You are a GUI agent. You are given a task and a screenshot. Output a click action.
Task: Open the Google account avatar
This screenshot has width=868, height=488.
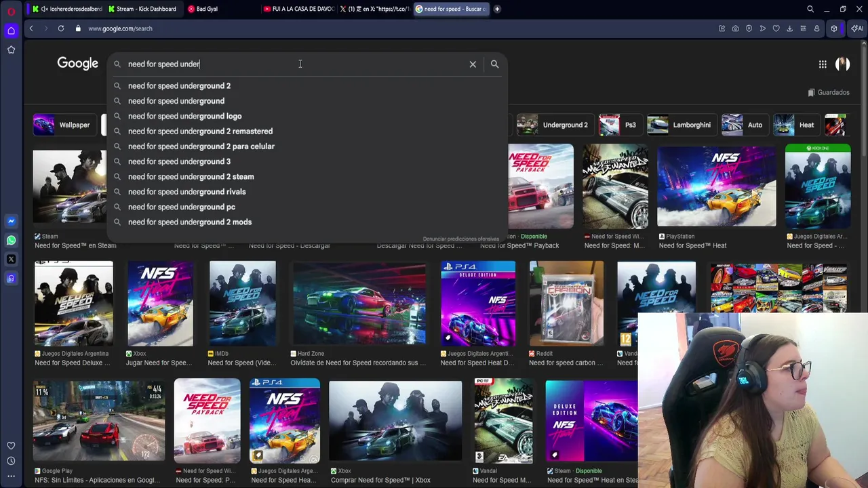(x=842, y=64)
